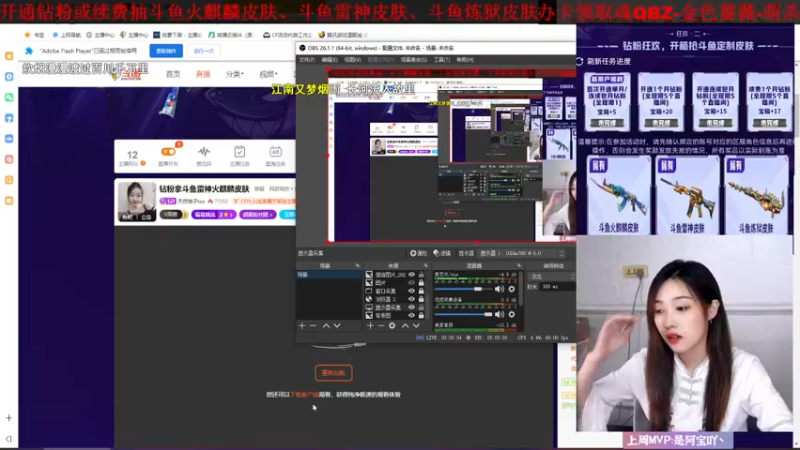Screen dimensions: 800x450
Task: Click button under 宝箱+17 task card
Action: (x=769, y=123)
